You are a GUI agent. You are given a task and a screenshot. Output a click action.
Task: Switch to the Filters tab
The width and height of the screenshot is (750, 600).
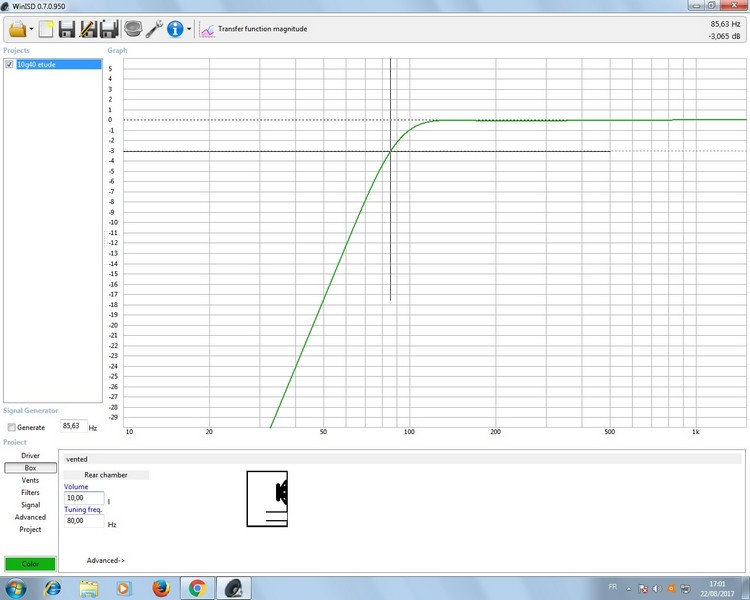(30, 492)
